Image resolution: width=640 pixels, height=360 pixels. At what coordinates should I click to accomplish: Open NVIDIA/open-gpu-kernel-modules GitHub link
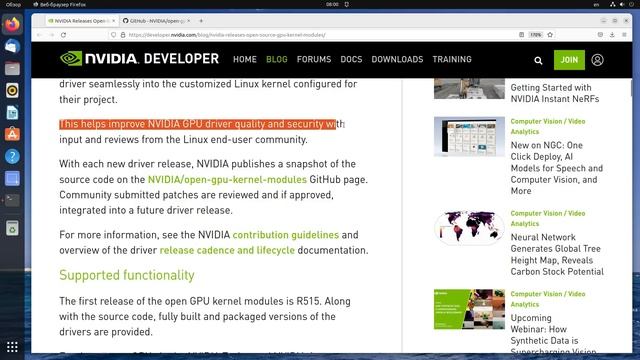[227, 180]
